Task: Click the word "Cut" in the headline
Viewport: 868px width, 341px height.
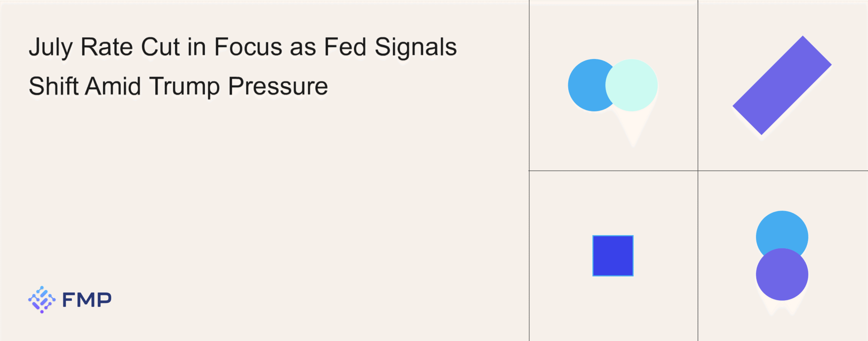Action: [x=160, y=47]
